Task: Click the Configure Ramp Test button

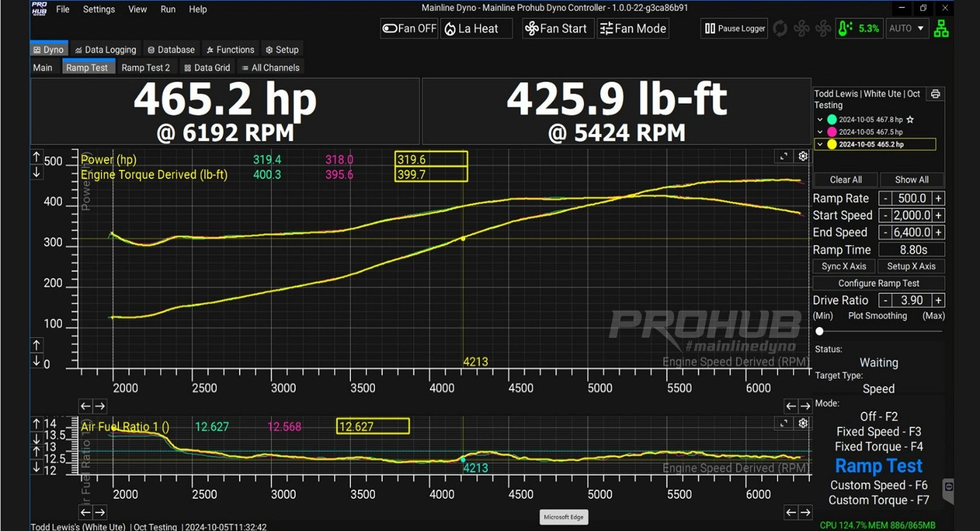Action: (878, 283)
